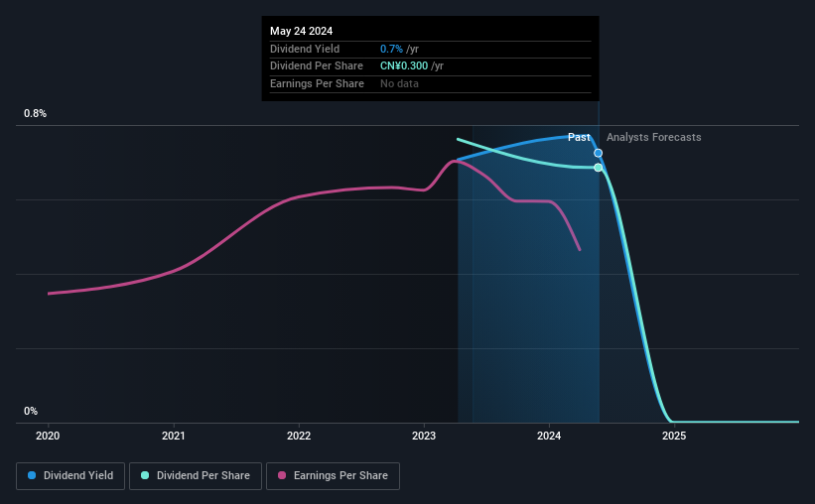Click the Past label on chart
Viewport: 815px width, 504px height.
tap(579, 137)
